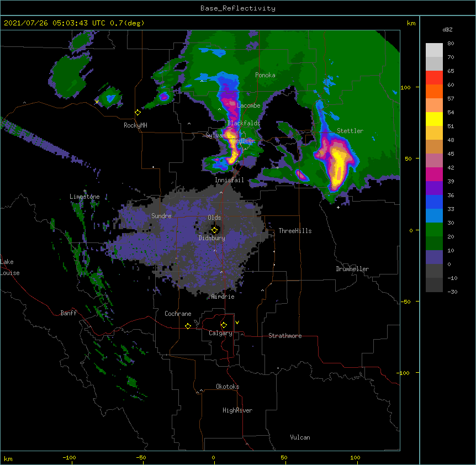Click the Didsbury label

(212, 238)
